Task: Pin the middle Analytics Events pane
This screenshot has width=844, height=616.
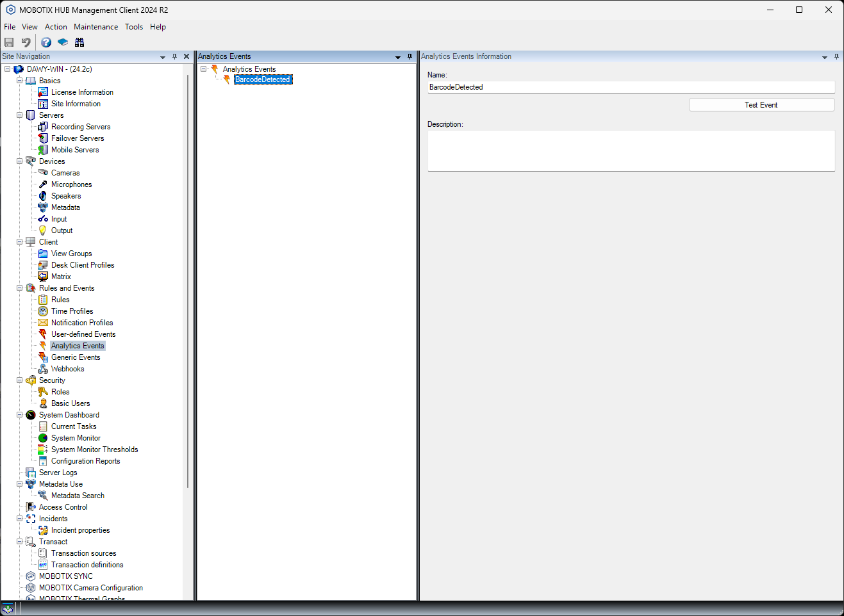Action: pyautogui.click(x=410, y=56)
